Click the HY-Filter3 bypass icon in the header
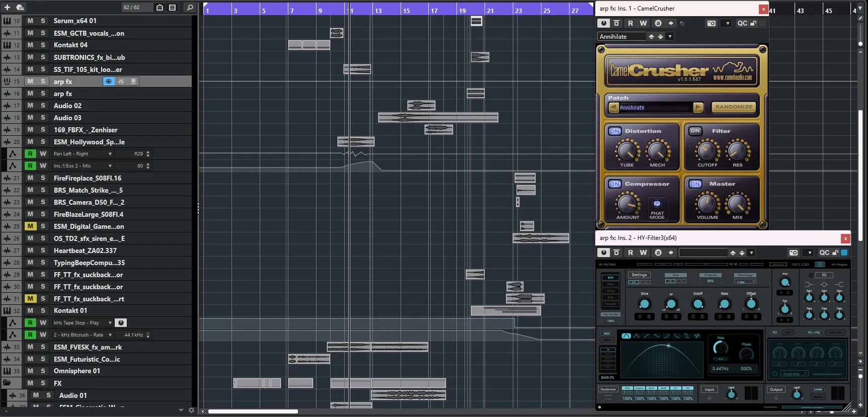The width and height of the screenshot is (868, 417). pyautogui.click(x=616, y=253)
